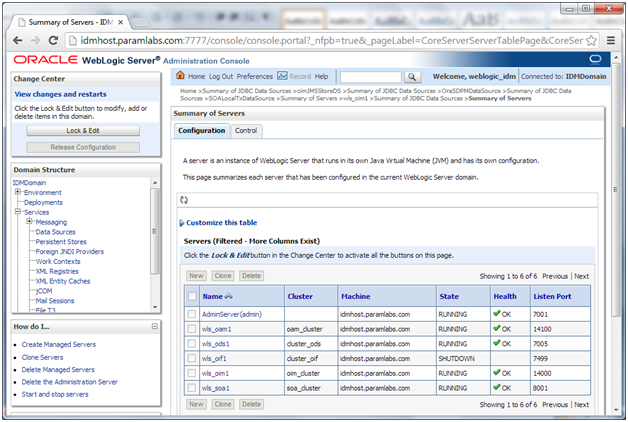This screenshot has width=628, height=422.
Task: Open the Help menu item
Action: (x=321, y=76)
